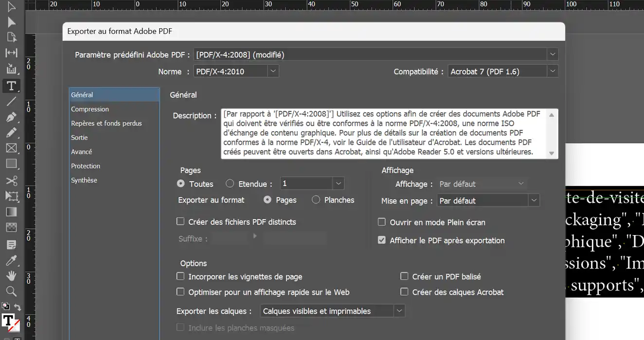This screenshot has height=340, width=644.
Task: Select the Note tool
Action: 11,245
